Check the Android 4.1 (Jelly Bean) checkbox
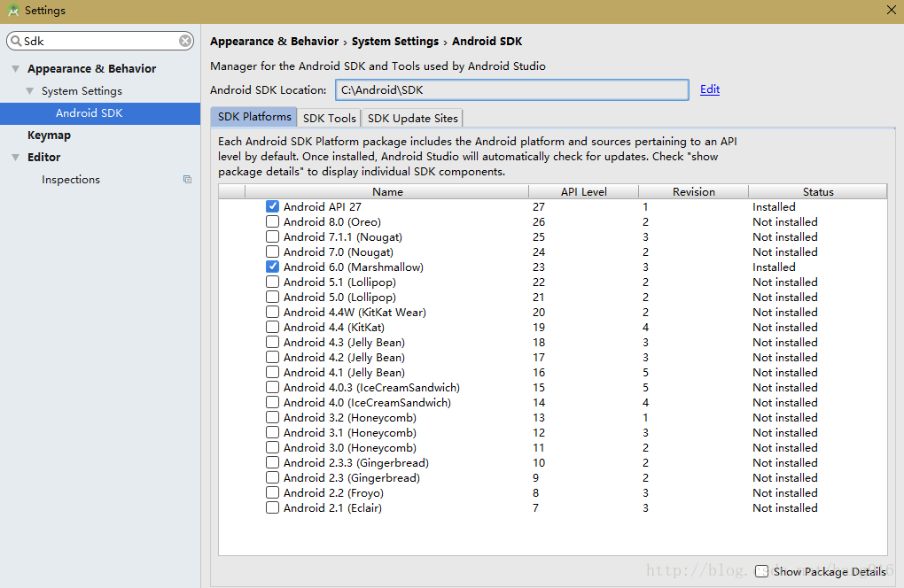 pyautogui.click(x=272, y=372)
